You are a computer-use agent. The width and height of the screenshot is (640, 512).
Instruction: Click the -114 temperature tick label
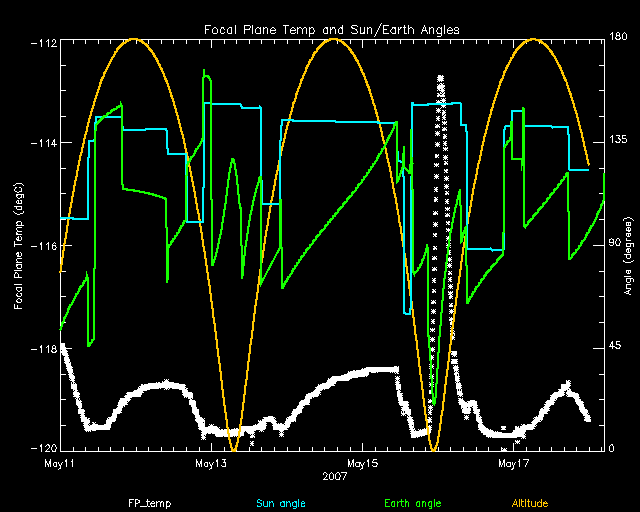43,143
